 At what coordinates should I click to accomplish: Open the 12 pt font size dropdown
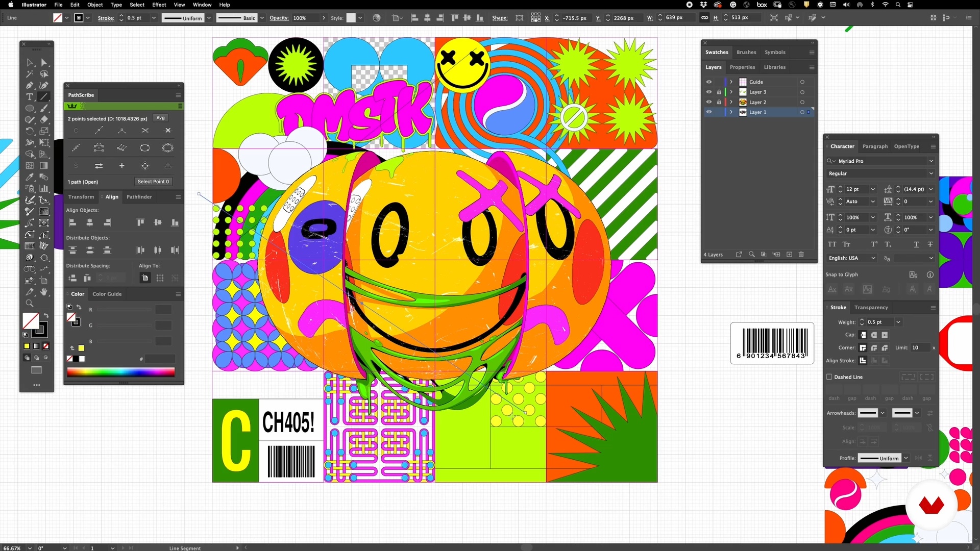[x=873, y=189]
